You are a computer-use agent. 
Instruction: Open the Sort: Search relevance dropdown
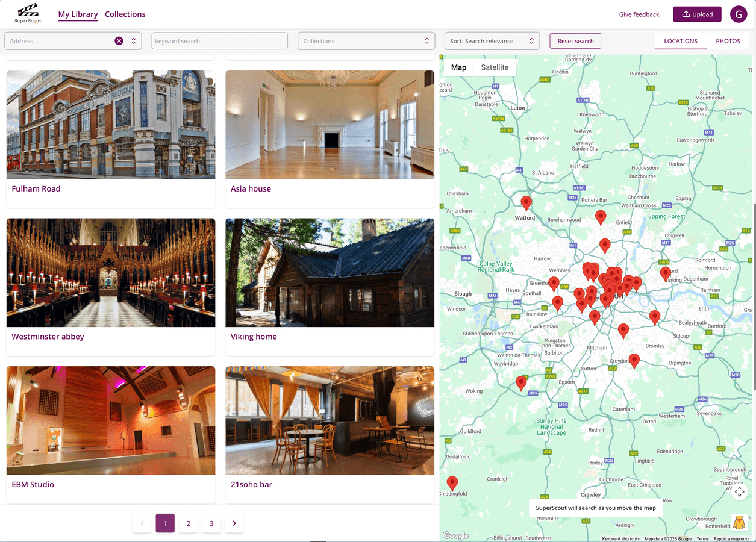(x=492, y=41)
